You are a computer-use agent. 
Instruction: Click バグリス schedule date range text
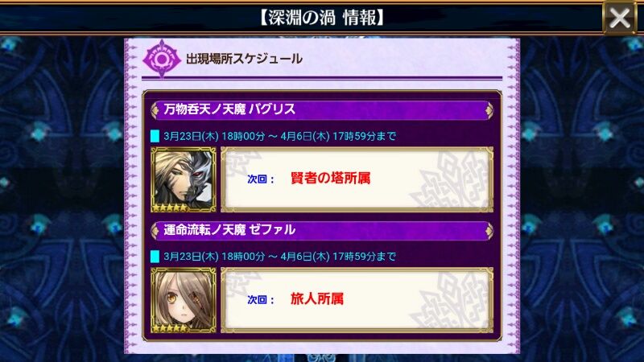point(279,136)
